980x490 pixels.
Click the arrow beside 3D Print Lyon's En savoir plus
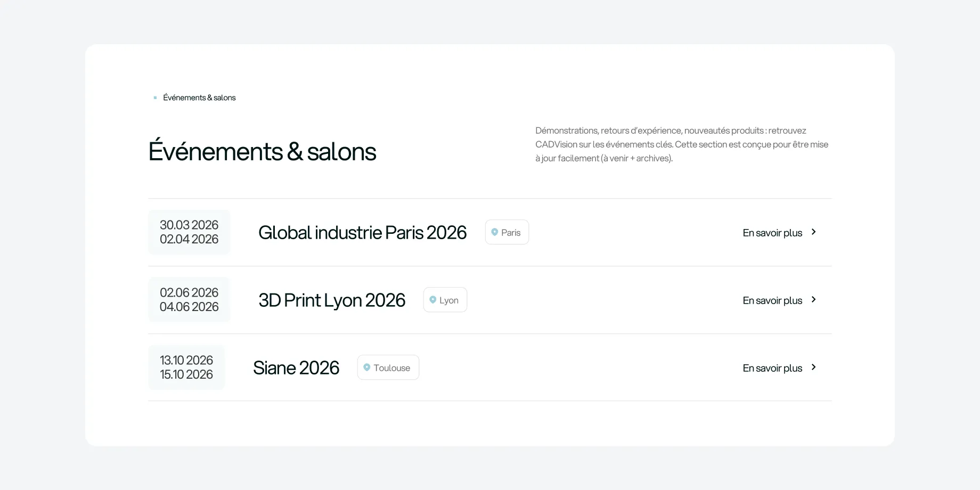pos(813,300)
